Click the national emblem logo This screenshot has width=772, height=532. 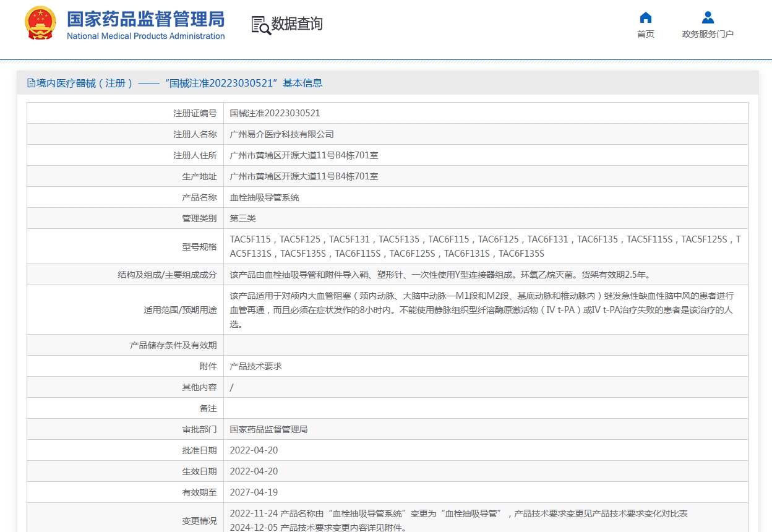tap(40, 24)
